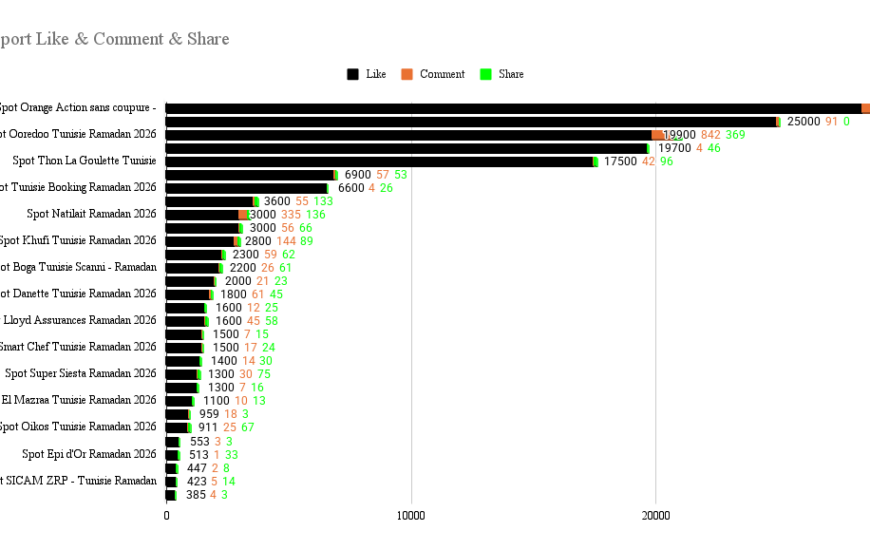
Task: Click the black Like bar valued 17500
Action: pos(379,161)
